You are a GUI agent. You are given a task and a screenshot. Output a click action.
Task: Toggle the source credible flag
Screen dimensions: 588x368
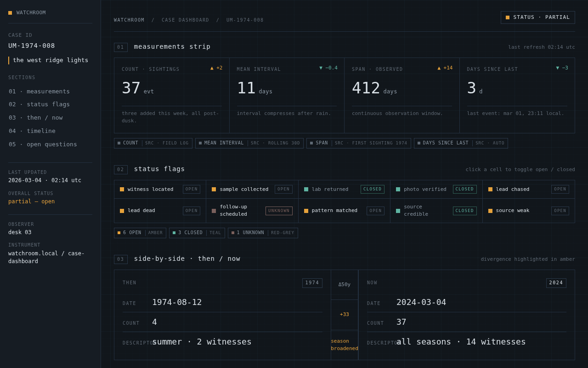point(436,211)
